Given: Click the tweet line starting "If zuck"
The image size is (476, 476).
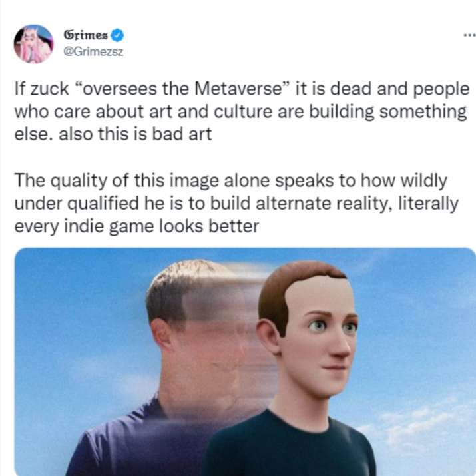Looking at the screenshot, I should coord(242,89).
